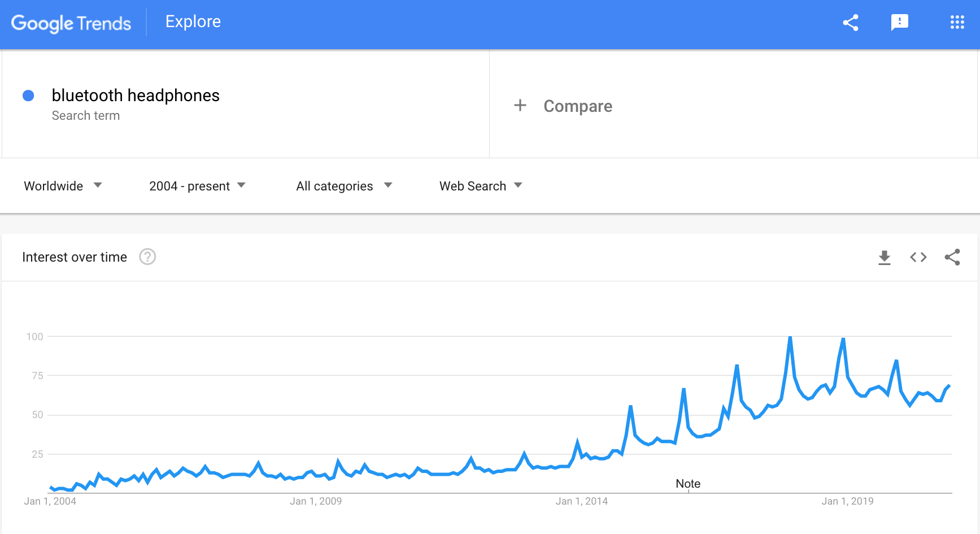Open the send feedback icon
Viewport: 980px width, 534px height.
pos(899,23)
